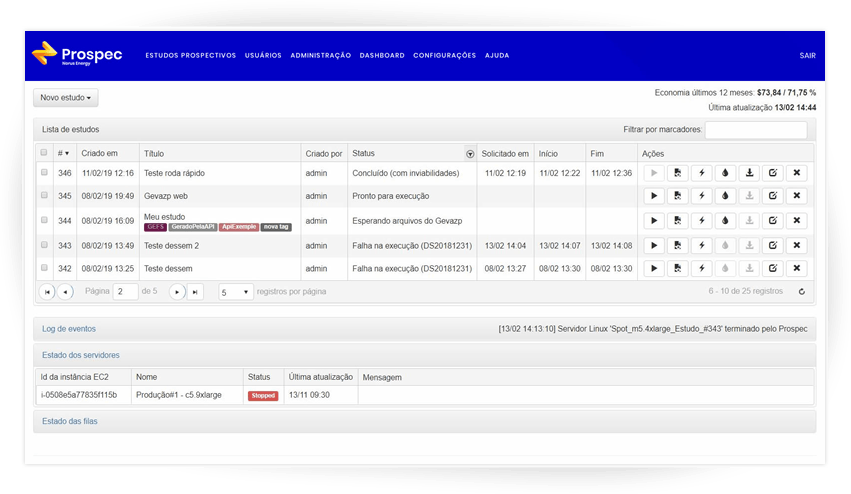Open the Estudos Prospectivos menu

pos(190,55)
